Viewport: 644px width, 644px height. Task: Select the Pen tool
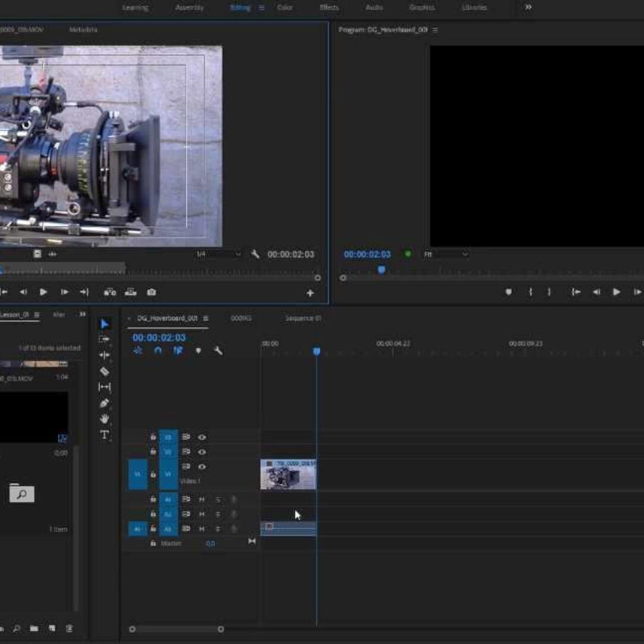(x=105, y=403)
